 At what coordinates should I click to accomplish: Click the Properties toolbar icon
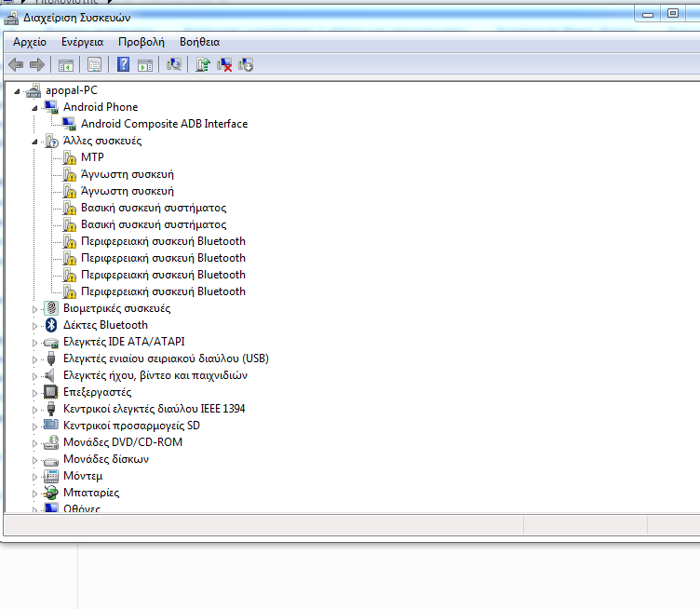(x=94, y=64)
